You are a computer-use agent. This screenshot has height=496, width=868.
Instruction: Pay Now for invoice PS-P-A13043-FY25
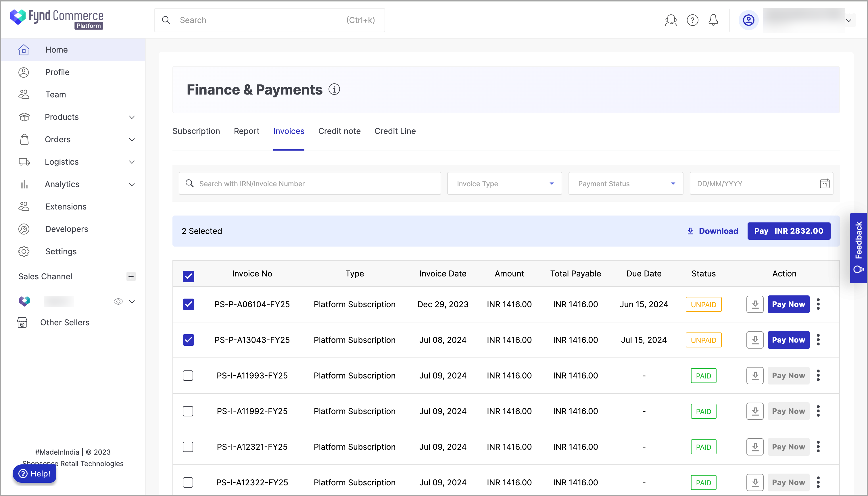click(788, 340)
